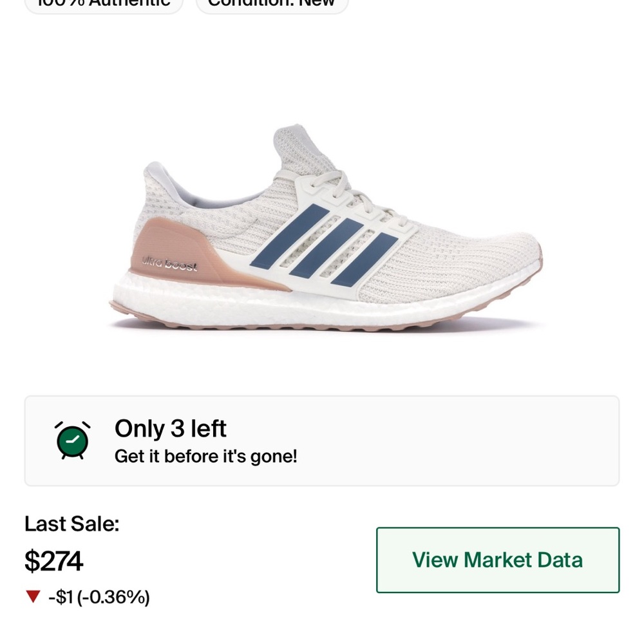Click the Condition: New badge

pyautogui.click(x=271, y=5)
